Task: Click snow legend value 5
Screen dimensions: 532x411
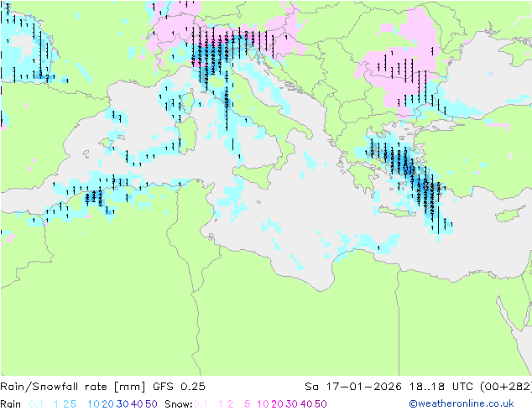Action: pos(248,404)
